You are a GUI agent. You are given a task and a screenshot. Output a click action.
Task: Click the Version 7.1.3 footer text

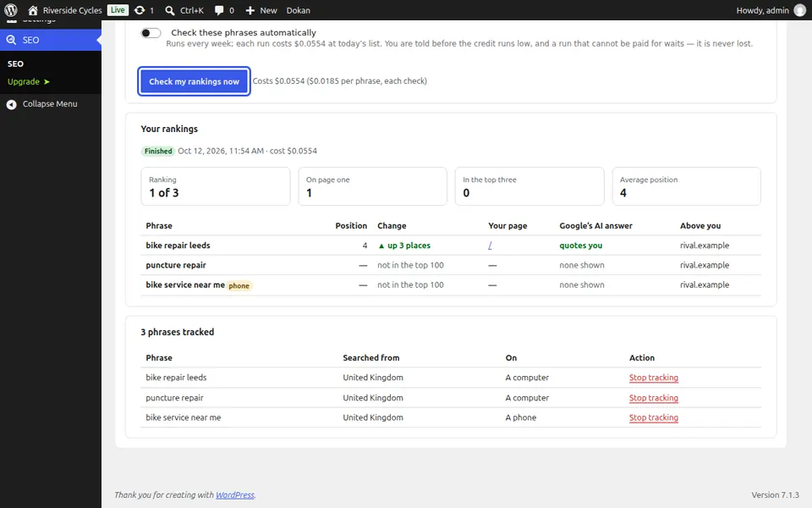point(776,494)
